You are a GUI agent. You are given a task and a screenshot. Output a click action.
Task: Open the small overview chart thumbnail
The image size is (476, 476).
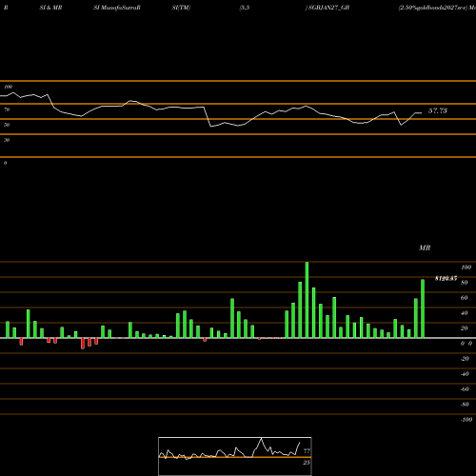[x=235, y=456]
